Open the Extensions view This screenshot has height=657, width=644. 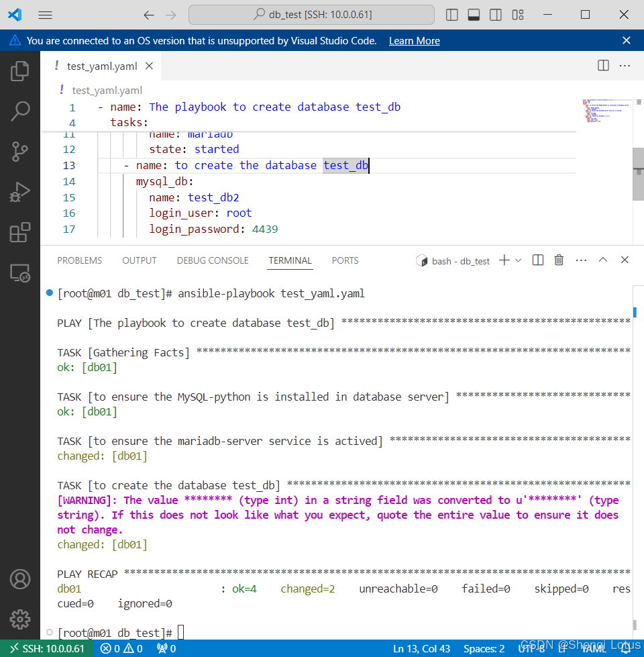point(20,233)
